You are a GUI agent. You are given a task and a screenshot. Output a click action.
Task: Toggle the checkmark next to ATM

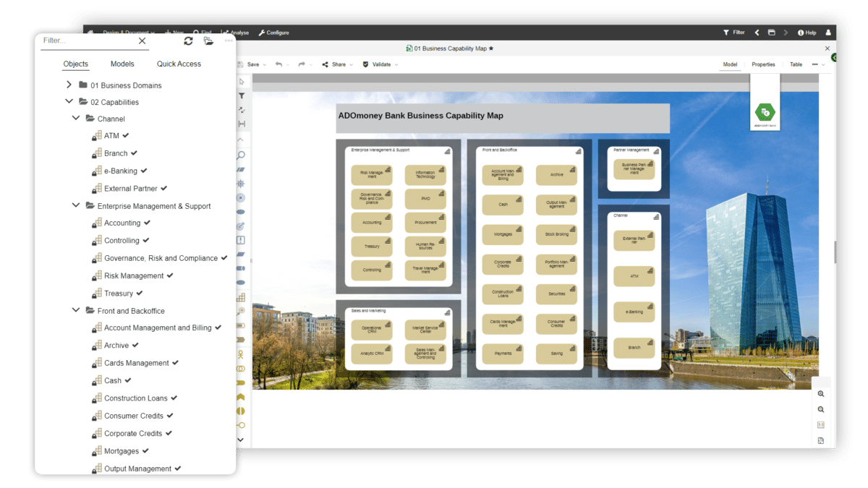(x=126, y=135)
